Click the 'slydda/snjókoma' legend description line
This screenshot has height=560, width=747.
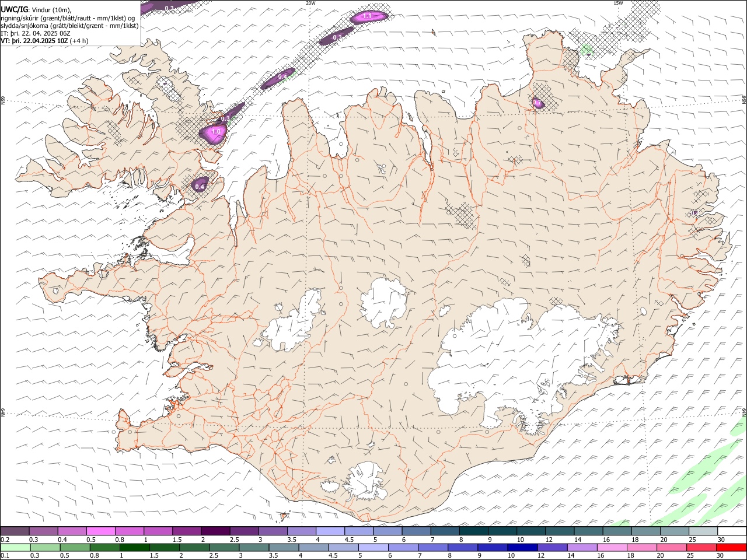pyautogui.click(x=69, y=26)
